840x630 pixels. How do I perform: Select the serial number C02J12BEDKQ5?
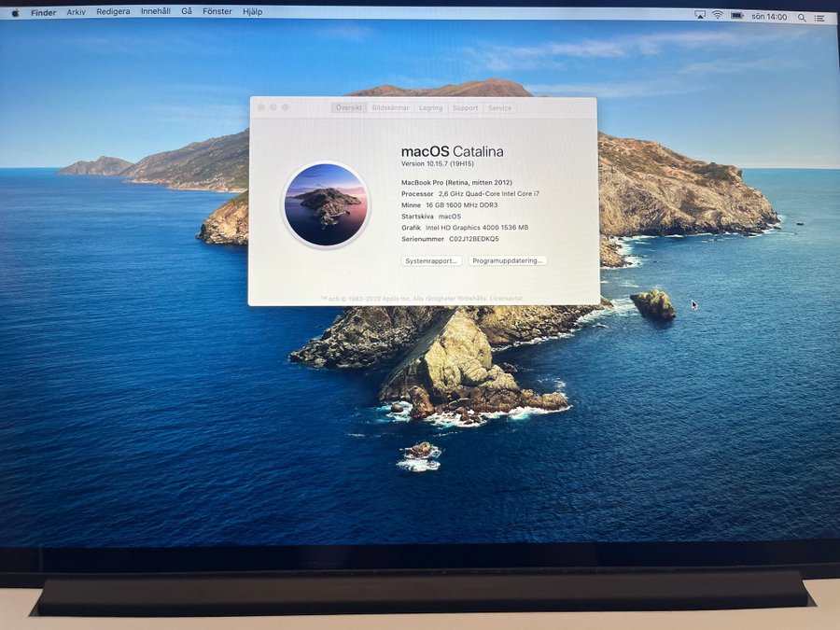tap(473, 239)
